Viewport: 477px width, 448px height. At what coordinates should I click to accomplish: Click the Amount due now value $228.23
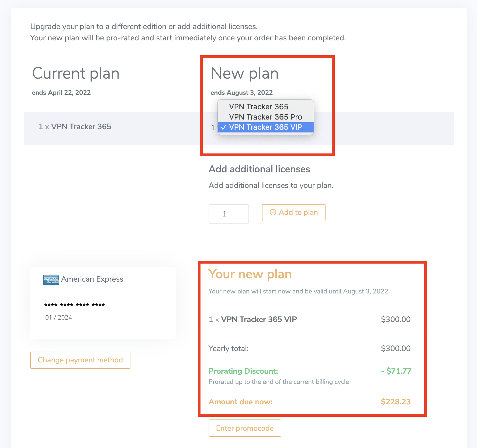395,402
